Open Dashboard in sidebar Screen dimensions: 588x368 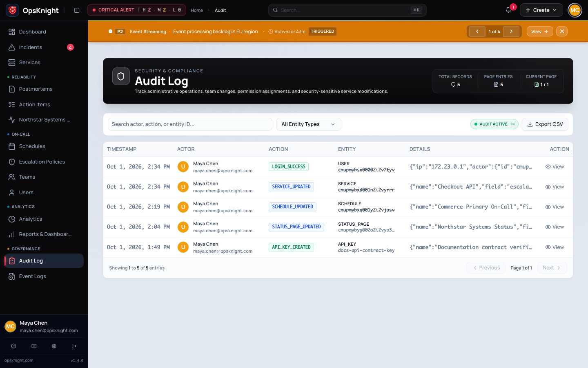[x=44, y=32]
